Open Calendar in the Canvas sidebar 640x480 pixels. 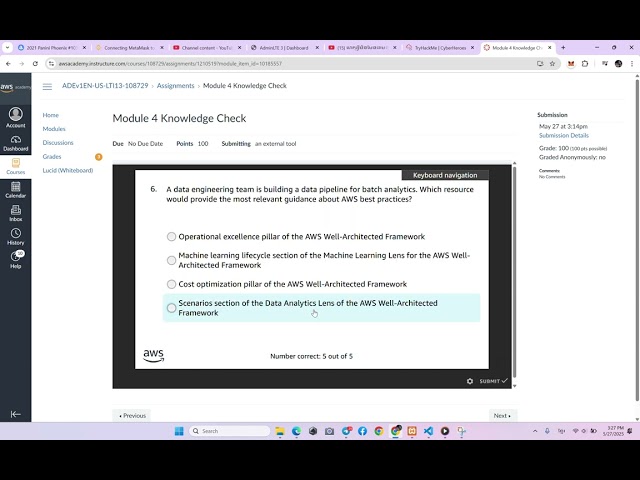click(16, 190)
